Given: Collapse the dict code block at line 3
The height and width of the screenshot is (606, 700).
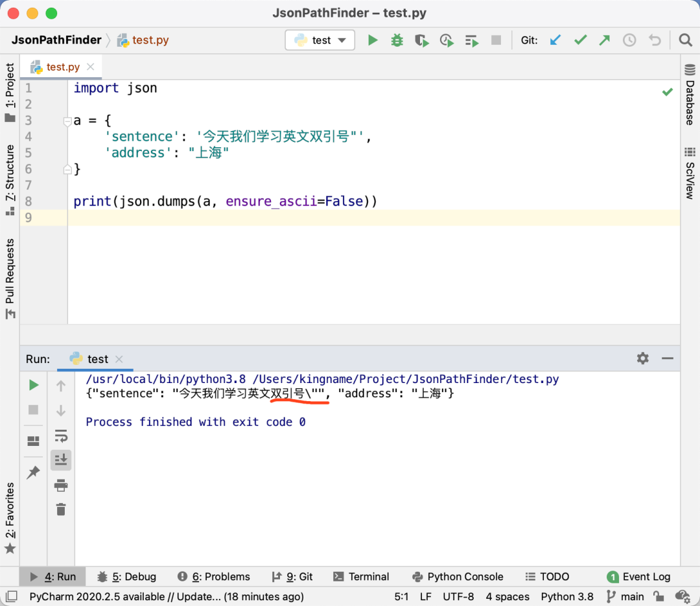Looking at the screenshot, I should [x=67, y=121].
